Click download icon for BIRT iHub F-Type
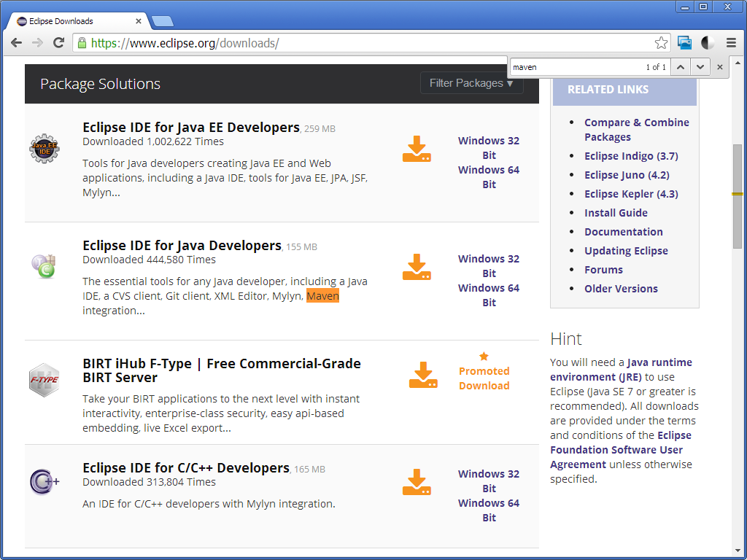The image size is (747, 560). click(423, 375)
